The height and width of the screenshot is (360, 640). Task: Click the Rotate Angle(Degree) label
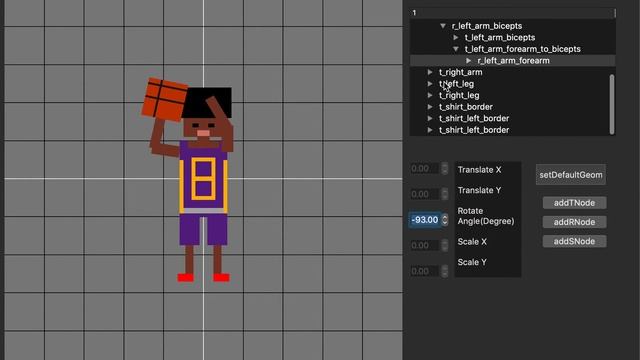(486, 216)
